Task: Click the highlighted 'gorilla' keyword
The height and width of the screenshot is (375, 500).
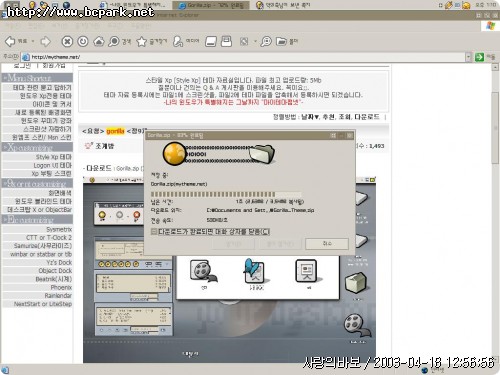Action: click(x=115, y=131)
